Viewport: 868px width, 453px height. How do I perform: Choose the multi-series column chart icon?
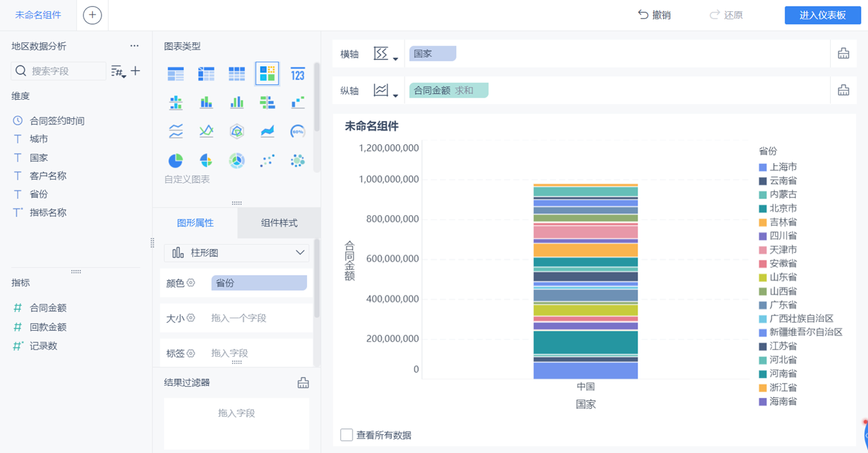236,102
